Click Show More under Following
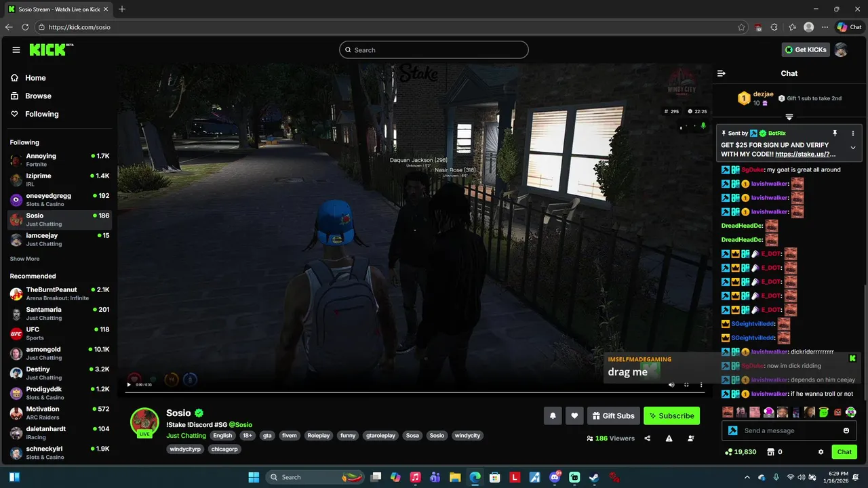This screenshot has height=488, width=868. pos(24,259)
